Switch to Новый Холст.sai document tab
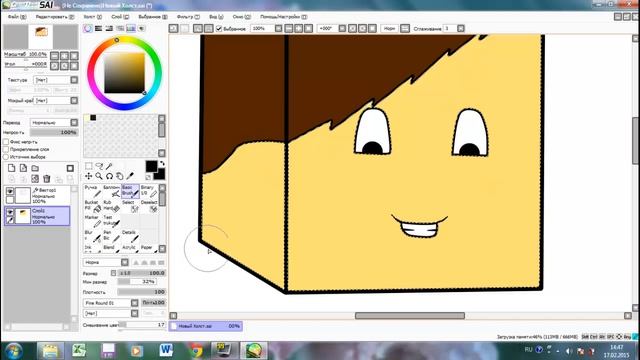Image resolution: width=640 pixels, height=360 pixels. pos(206,326)
